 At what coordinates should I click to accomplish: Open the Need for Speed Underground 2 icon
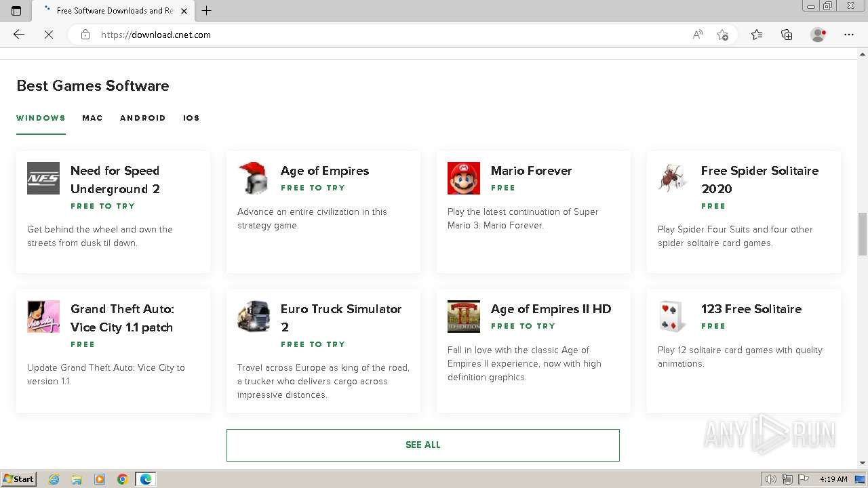tap(43, 178)
